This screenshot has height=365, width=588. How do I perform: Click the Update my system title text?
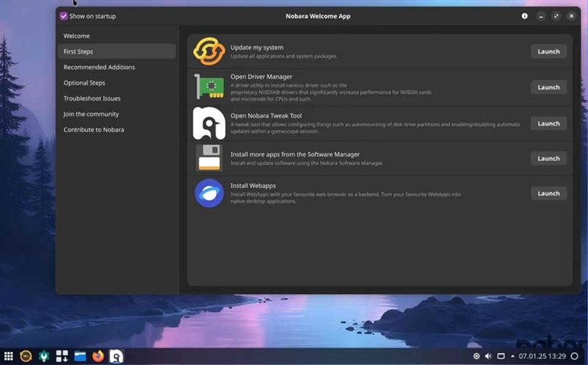(x=257, y=48)
